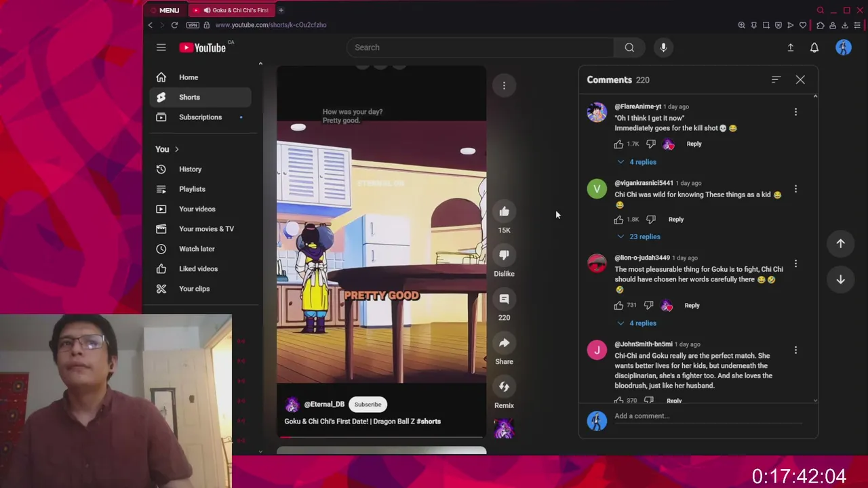Open the browser MENU button

[164, 10]
